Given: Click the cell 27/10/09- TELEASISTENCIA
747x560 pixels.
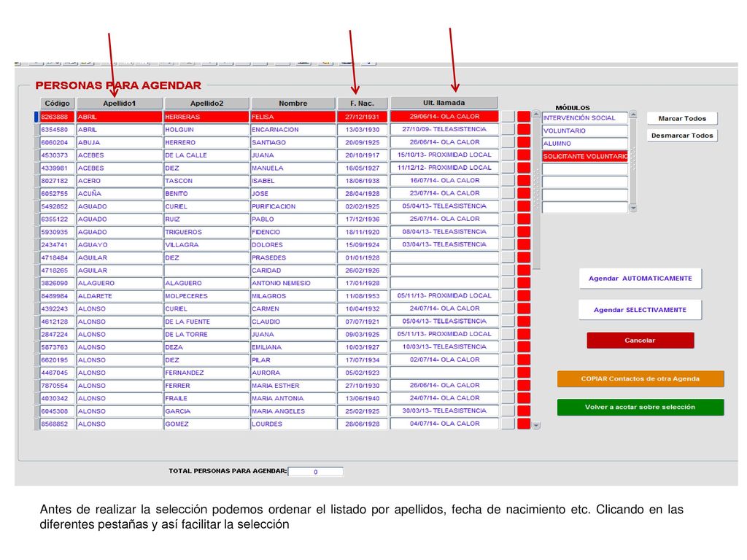Looking at the screenshot, I should 444,129.
